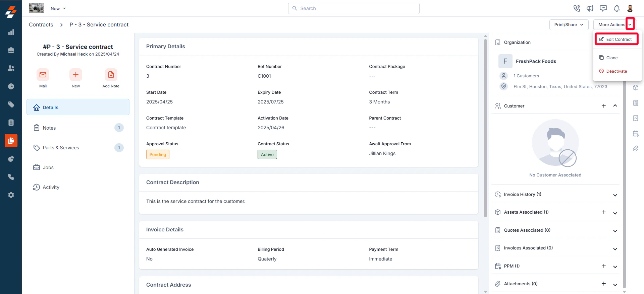Click the Pending approval status badge
Screen dimensions: 644x294
point(158,154)
